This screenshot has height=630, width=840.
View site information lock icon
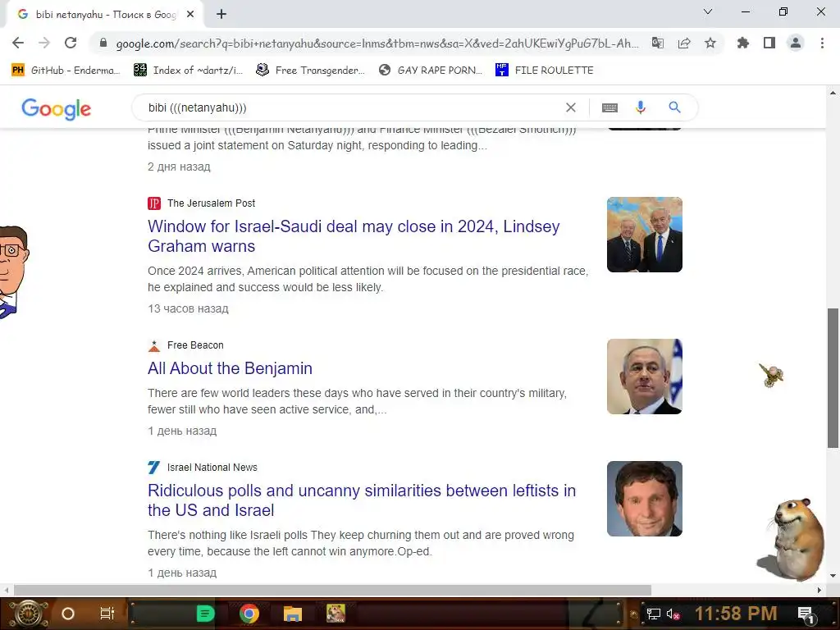click(103, 43)
